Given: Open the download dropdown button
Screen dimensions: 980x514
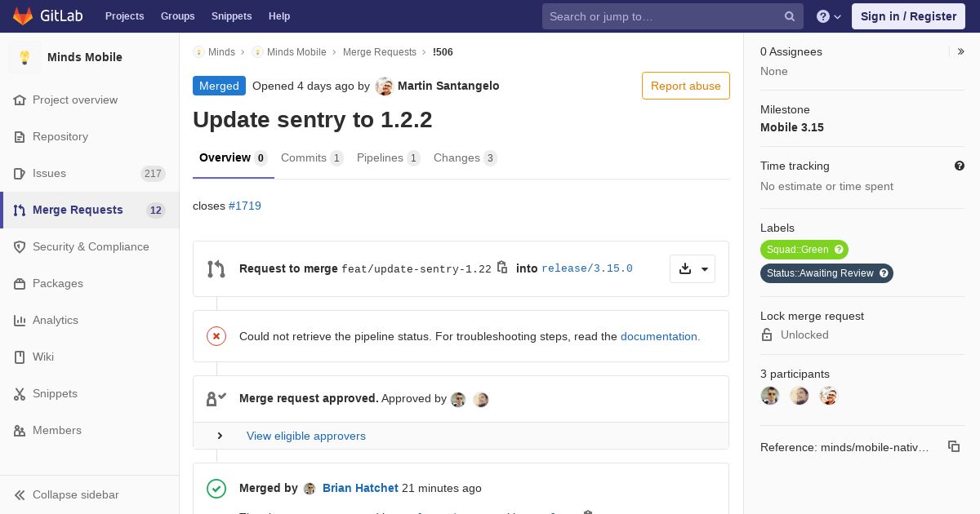Looking at the screenshot, I should point(693,268).
